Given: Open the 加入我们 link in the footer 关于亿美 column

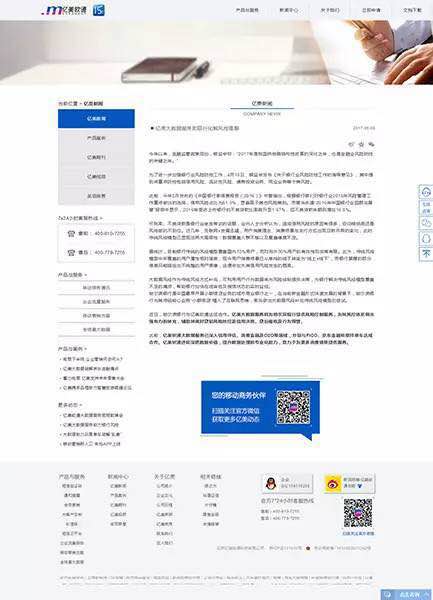Looking at the screenshot, I should click(164, 543).
